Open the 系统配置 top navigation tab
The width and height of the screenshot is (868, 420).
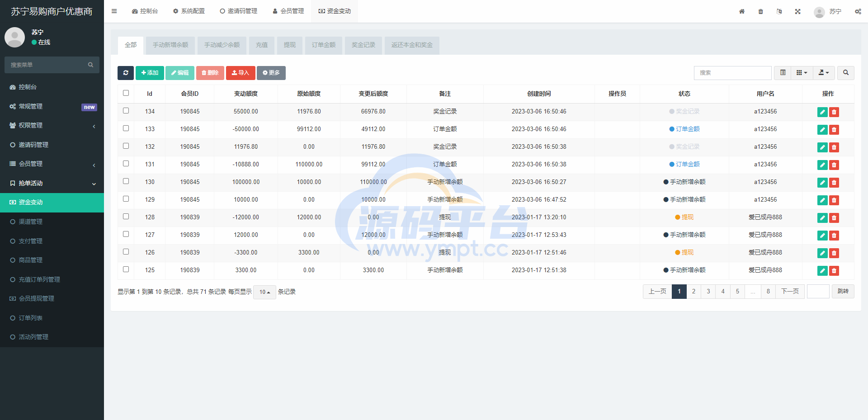pyautogui.click(x=189, y=11)
